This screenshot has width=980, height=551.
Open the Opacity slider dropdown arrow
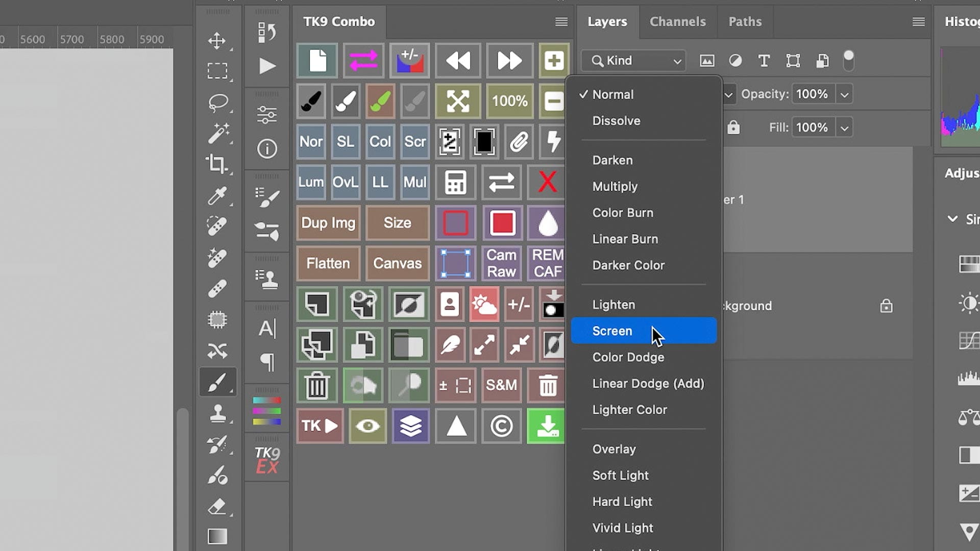pos(845,94)
